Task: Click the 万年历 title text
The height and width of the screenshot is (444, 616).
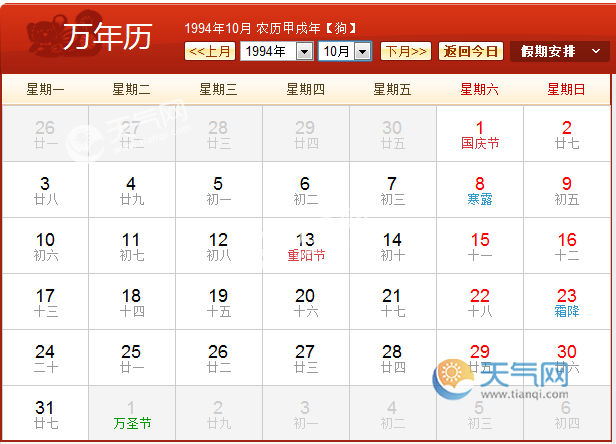Action: pos(108,38)
